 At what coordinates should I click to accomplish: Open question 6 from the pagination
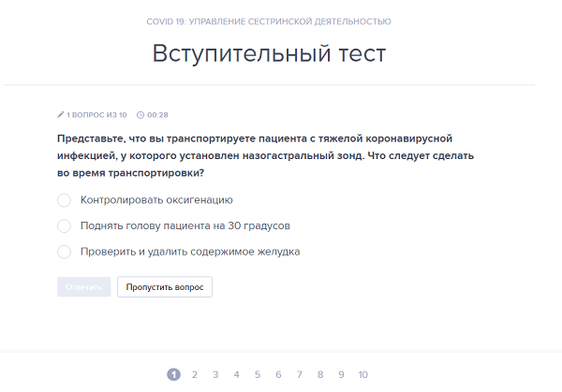tap(278, 374)
